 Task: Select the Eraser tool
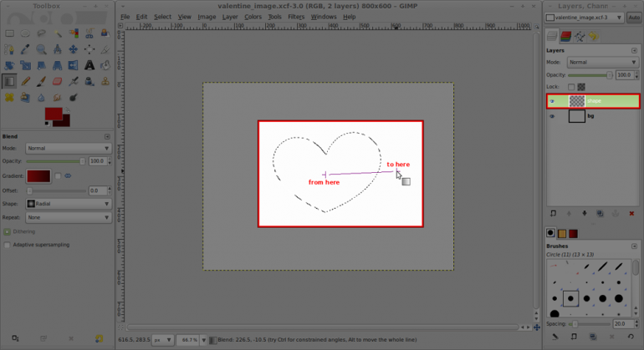pyautogui.click(x=58, y=81)
